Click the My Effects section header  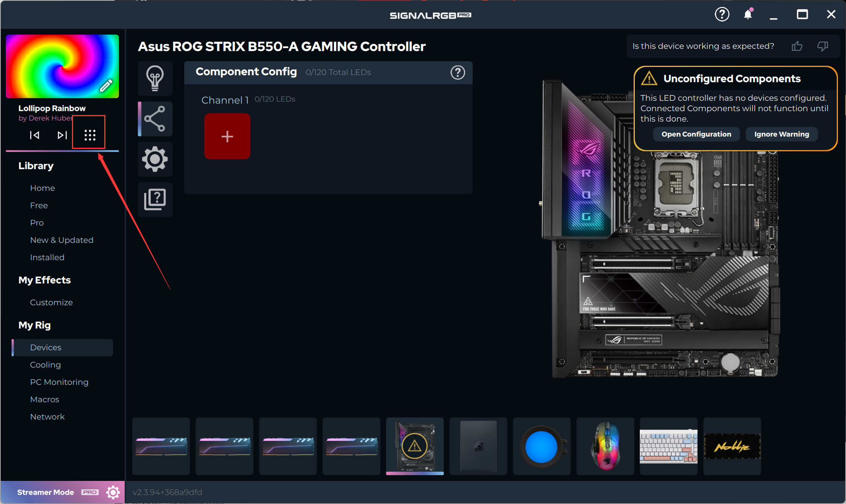(45, 280)
